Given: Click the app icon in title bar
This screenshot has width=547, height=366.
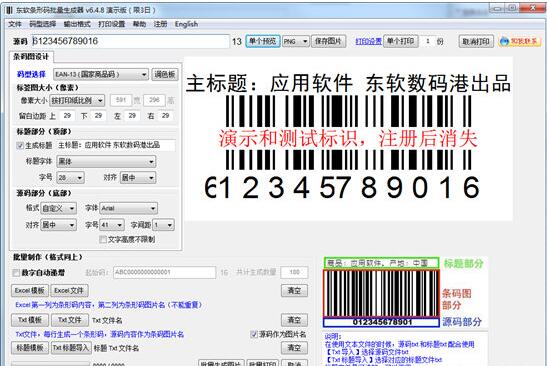Looking at the screenshot, I should click(9, 10).
